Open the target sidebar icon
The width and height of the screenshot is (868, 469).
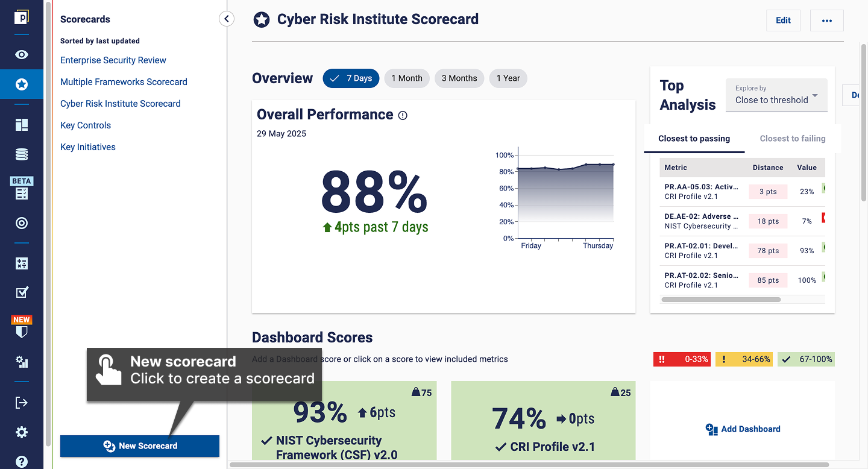[22, 224]
